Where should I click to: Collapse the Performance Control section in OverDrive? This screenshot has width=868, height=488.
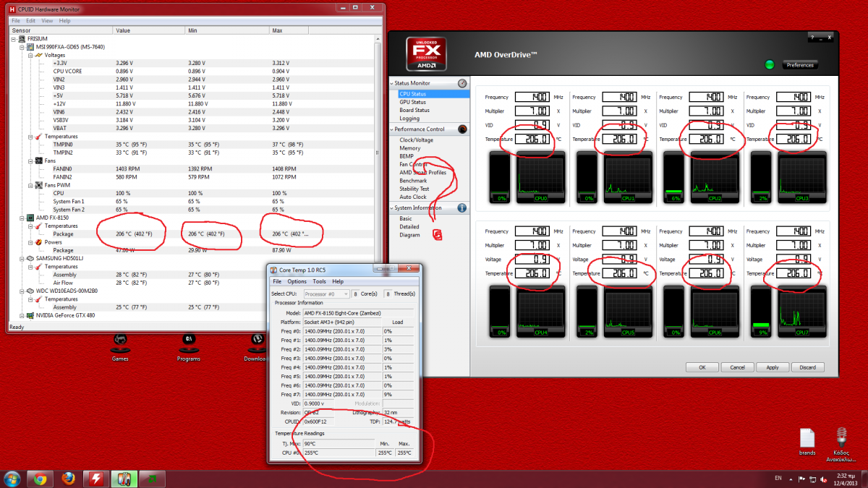(x=391, y=129)
